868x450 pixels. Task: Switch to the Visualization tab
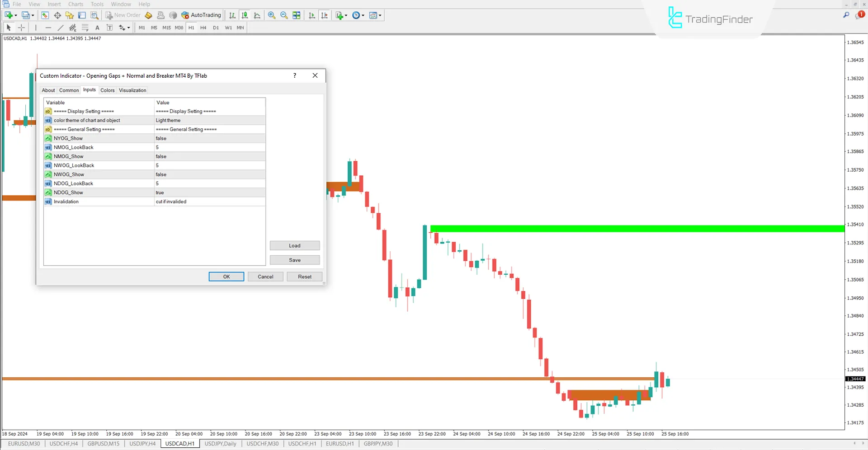tap(132, 90)
